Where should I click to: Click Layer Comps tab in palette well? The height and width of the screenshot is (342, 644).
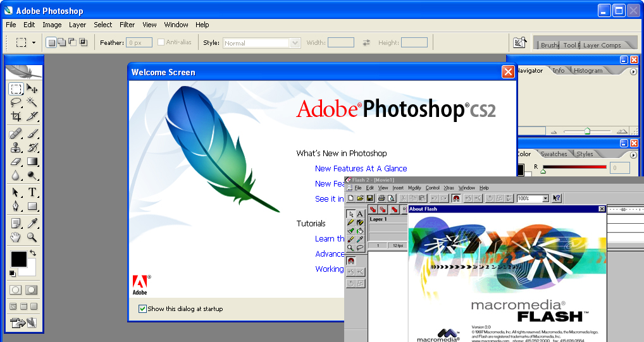tap(602, 45)
